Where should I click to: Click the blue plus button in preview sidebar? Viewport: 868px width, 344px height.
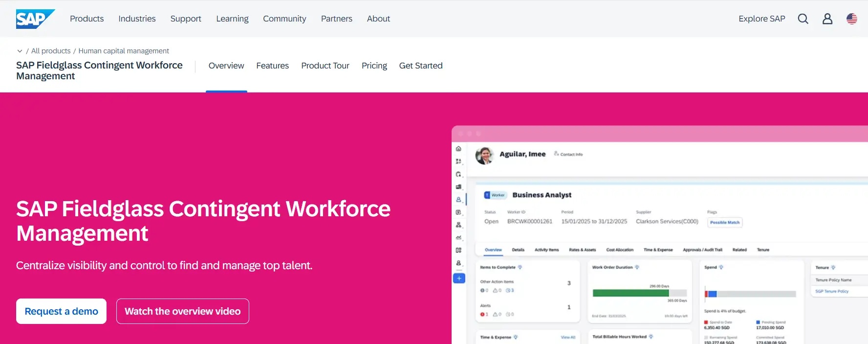(459, 278)
